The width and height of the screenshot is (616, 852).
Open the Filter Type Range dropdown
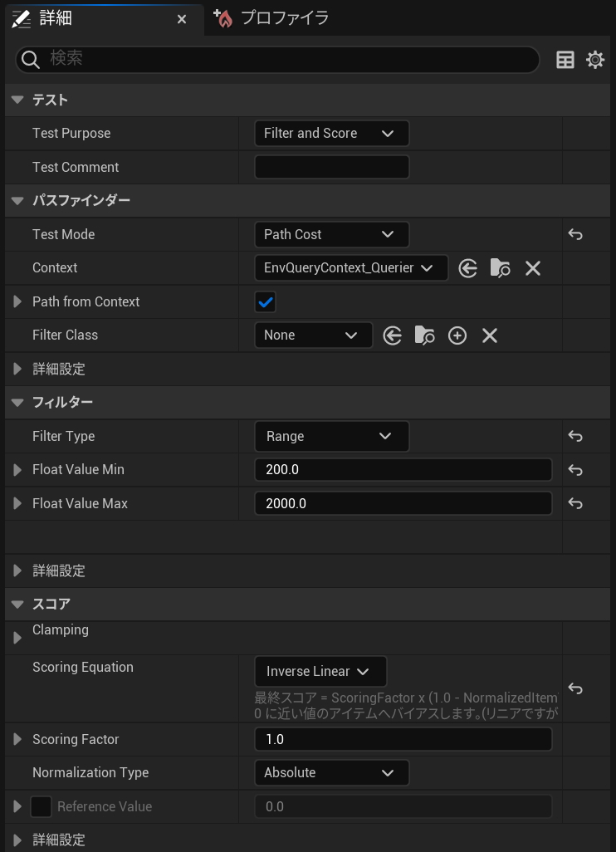click(331, 437)
